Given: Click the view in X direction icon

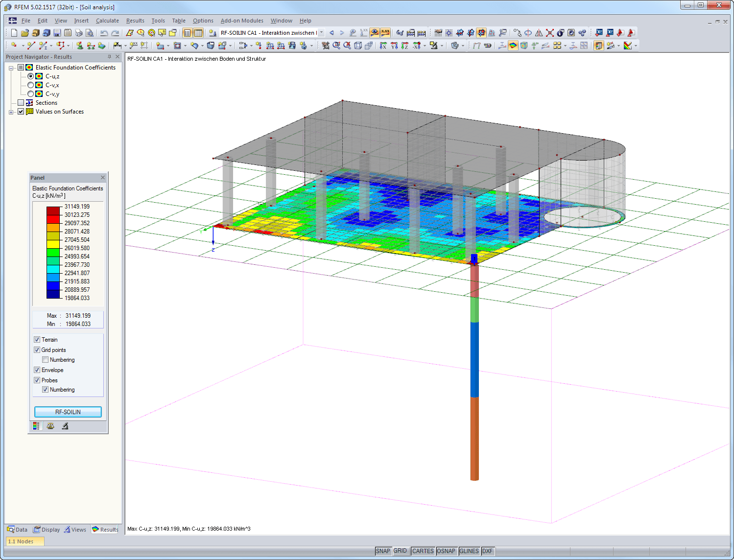Looking at the screenshot, I should pyautogui.click(x=383, y=46).
